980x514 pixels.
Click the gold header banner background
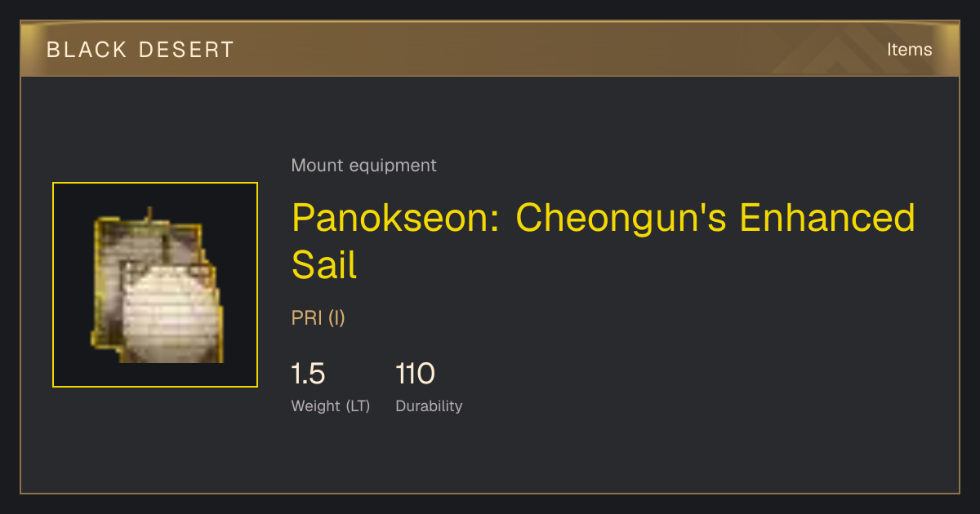click(490, 50)
